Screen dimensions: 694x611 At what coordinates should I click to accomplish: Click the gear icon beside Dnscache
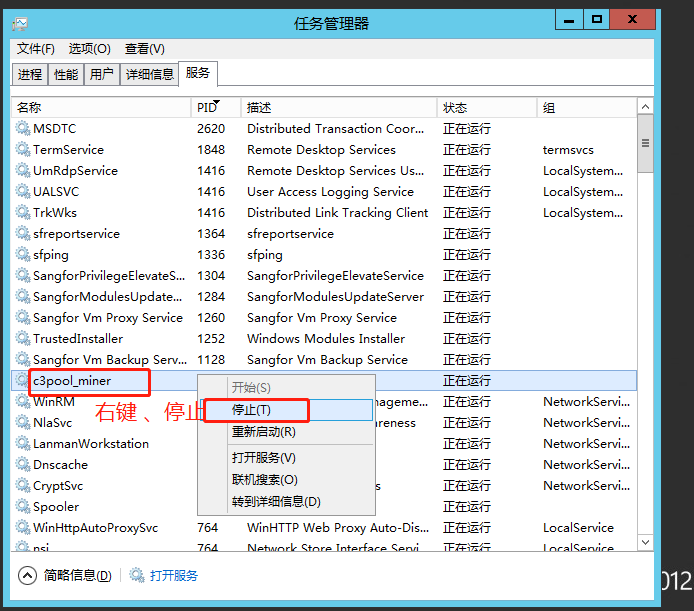coord(23,465)
